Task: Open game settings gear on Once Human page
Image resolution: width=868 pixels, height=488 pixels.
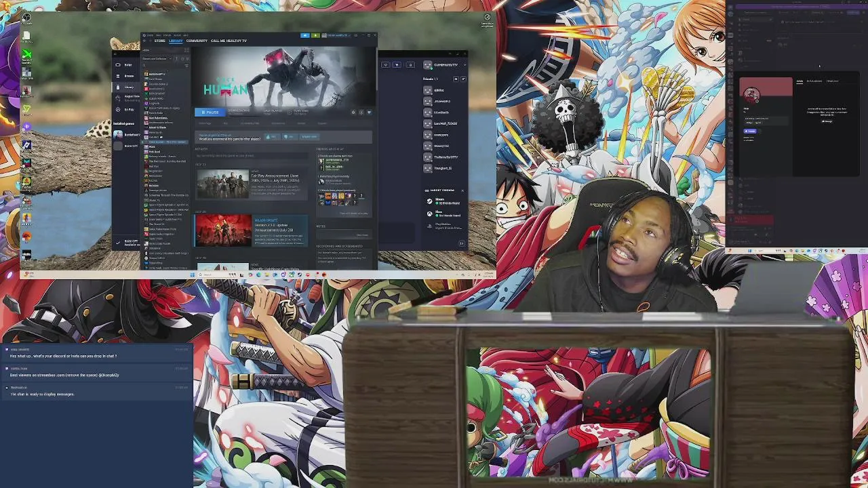Action: click(353, 113)
